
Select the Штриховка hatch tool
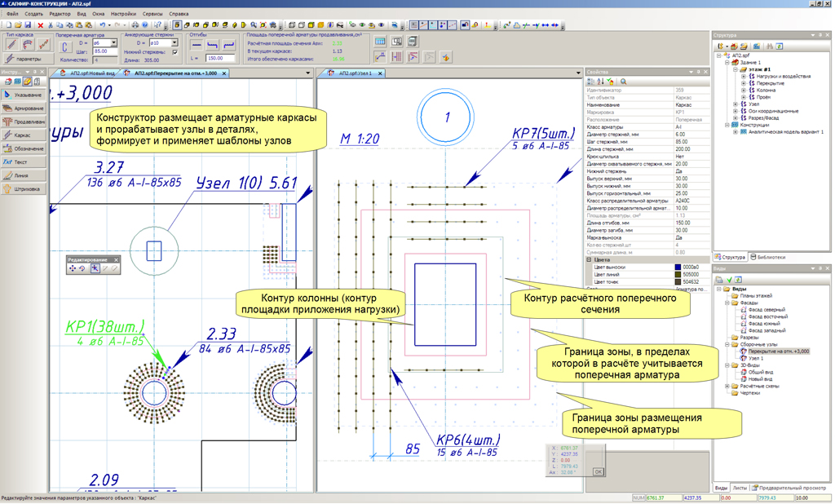(x=24, y=189)
